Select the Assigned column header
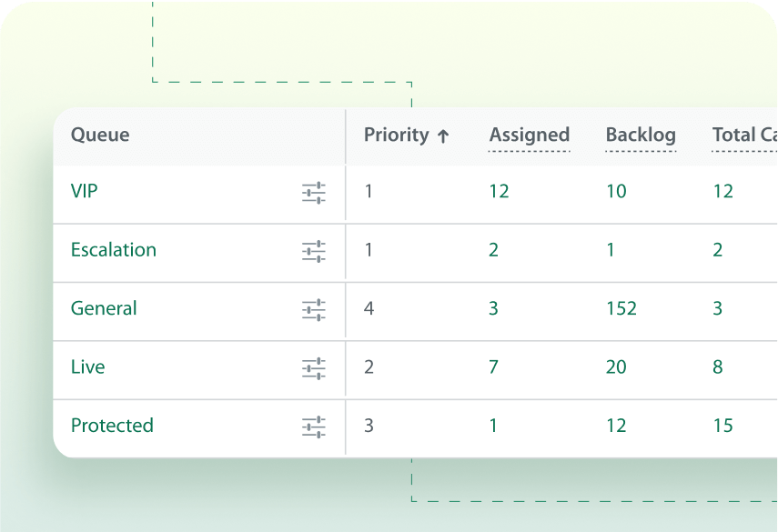Viewport: 778px width, 532px height. [529, 135]
